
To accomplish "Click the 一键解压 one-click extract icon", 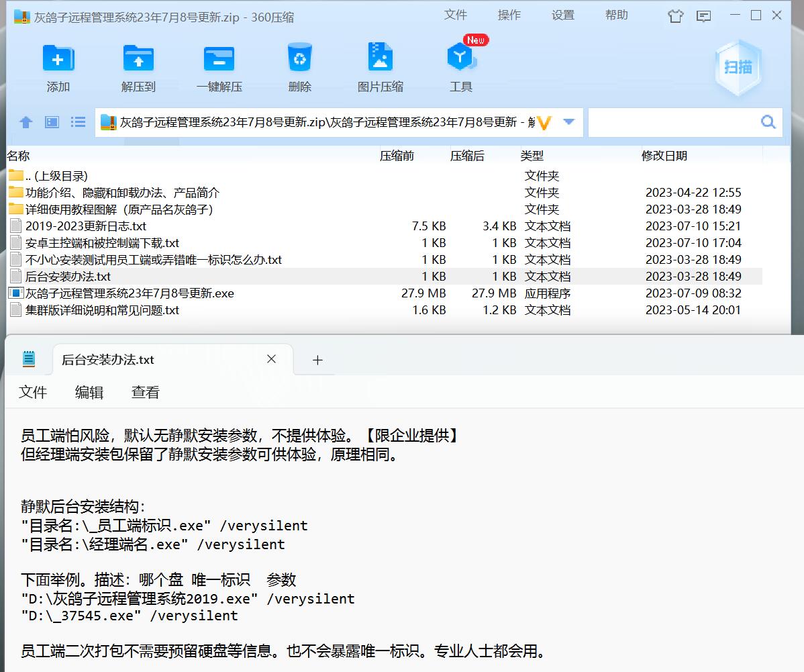I will click(219, 59).
